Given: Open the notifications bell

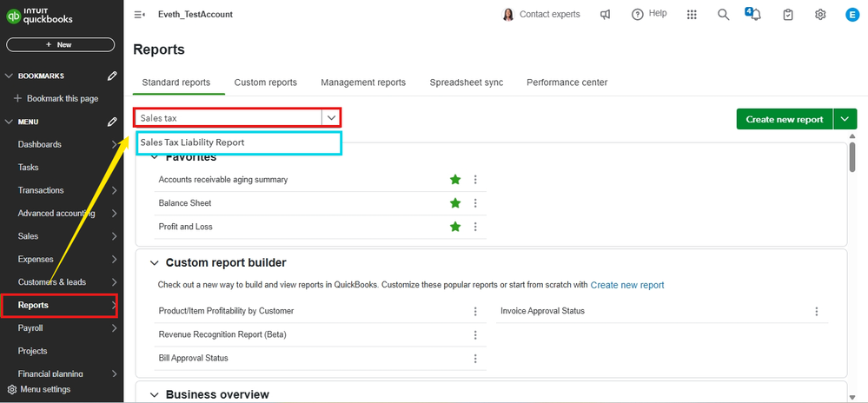Looking at the screenshot, I should coord(754,15).
